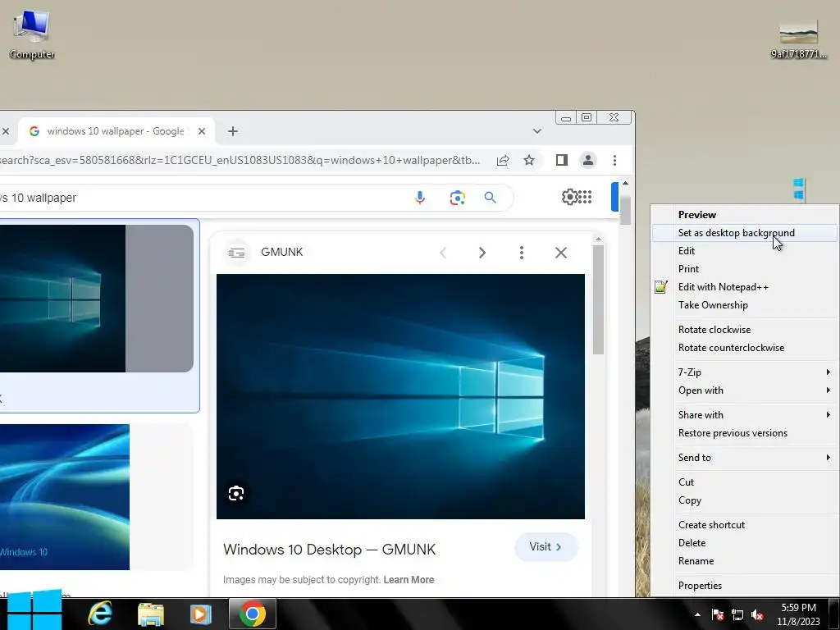The width and height of the screenshot is (840, 630).
Task: Choose Preview in the context menu
Action: click(745, 215)
